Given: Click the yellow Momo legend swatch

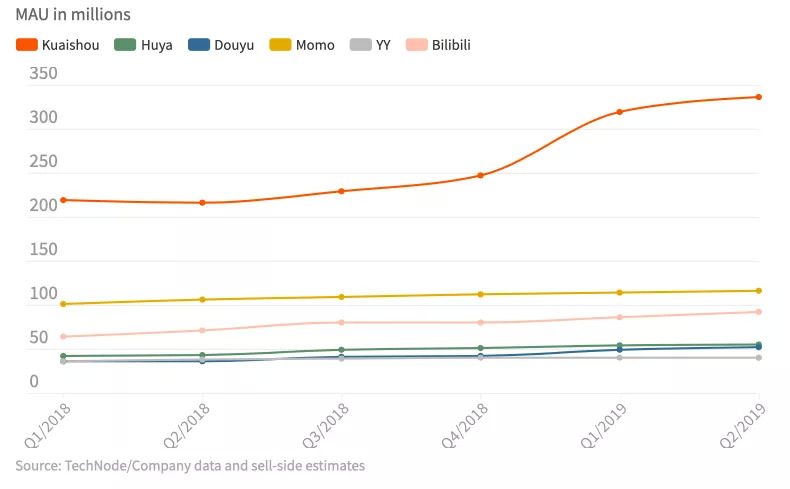Looking at the screenshot, I should click(x=281, y=45).
